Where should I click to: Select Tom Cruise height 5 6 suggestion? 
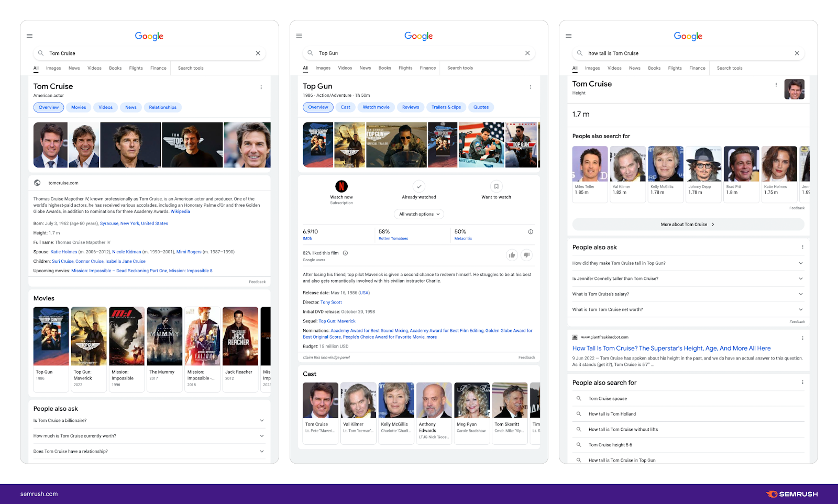tap(610, 445)
